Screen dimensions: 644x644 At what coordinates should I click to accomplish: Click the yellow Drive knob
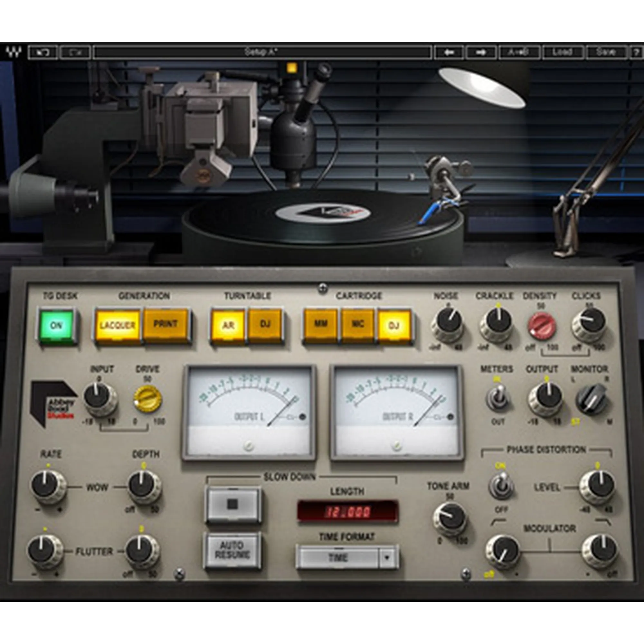(148, 399)
